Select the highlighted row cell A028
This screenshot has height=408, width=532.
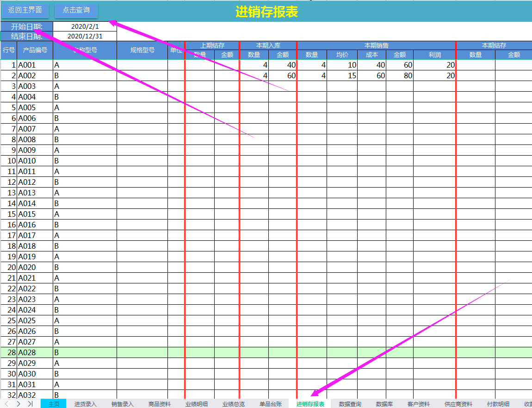[35, 352]
